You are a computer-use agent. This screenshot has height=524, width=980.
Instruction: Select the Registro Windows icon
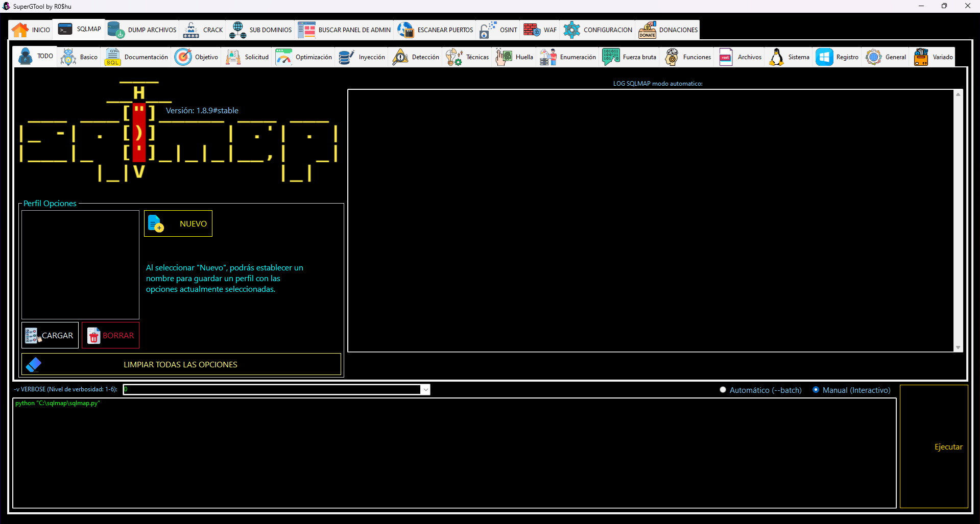point(824,57)
